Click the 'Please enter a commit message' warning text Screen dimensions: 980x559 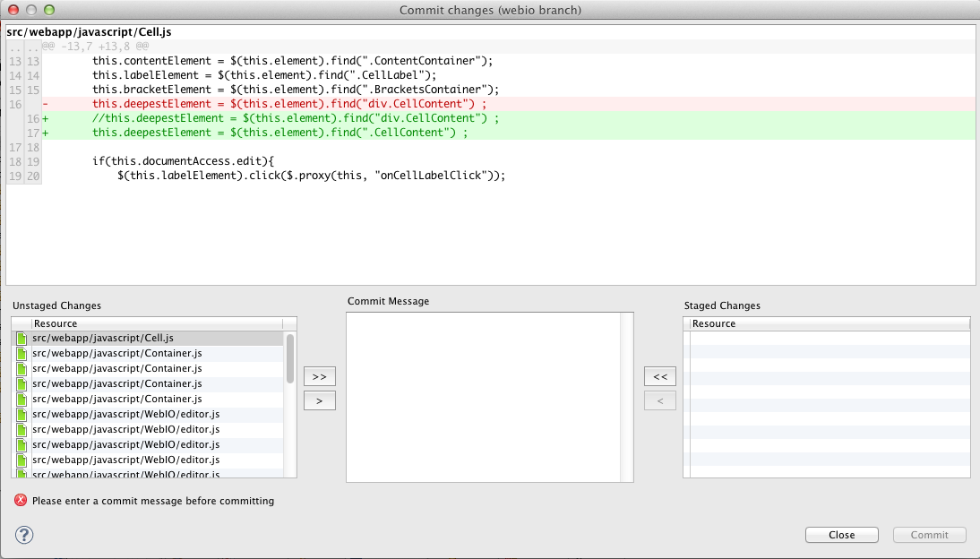pos(153,501)
